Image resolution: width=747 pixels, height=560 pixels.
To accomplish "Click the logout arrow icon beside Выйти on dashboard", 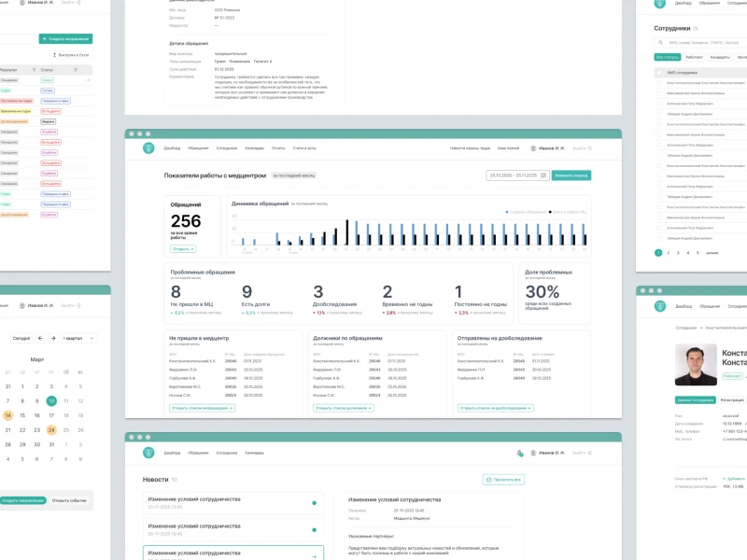I will 593,148.
